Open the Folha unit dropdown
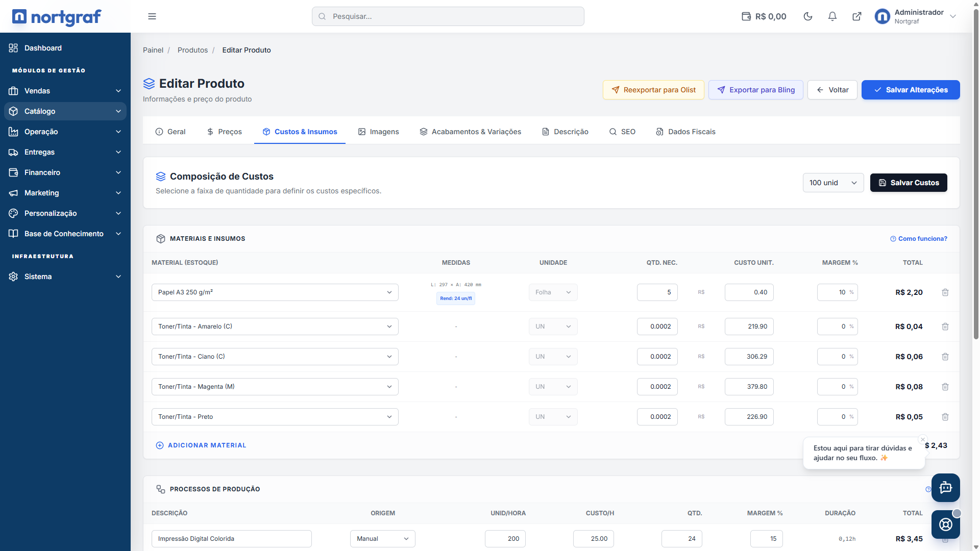 553,292
